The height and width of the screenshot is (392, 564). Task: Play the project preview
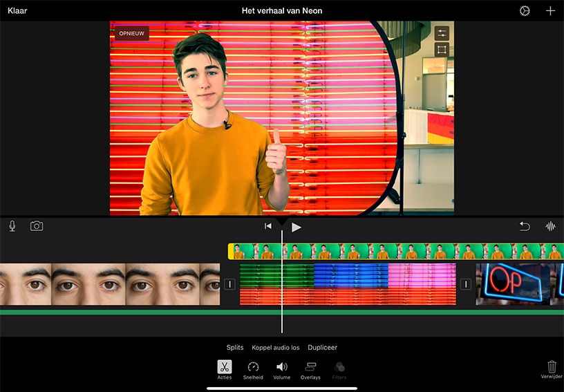pyautogui.click(x=296, y=227)
